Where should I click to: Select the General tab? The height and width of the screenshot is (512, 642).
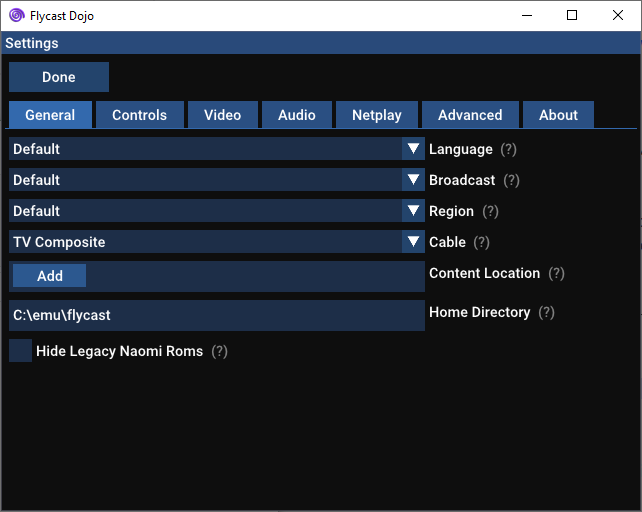tap(50, 115)
